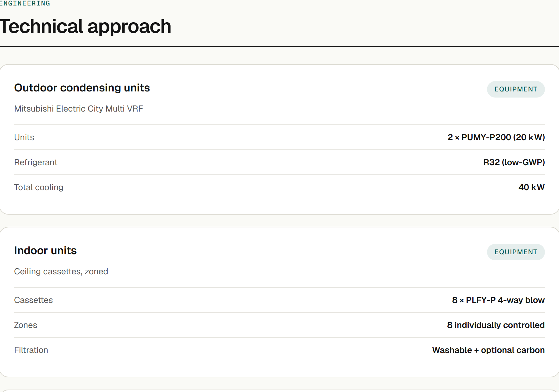Select the Zones row label
The image size is (559, 392).
tap(26, 325)
